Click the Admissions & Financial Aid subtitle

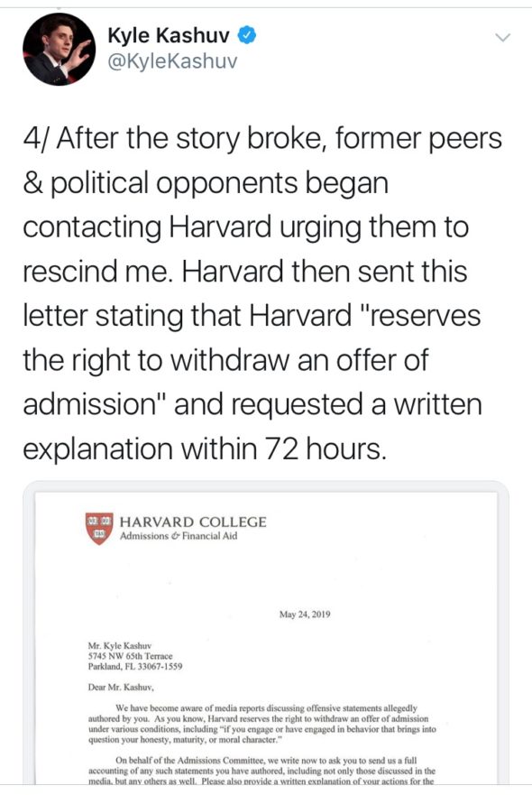179,536
